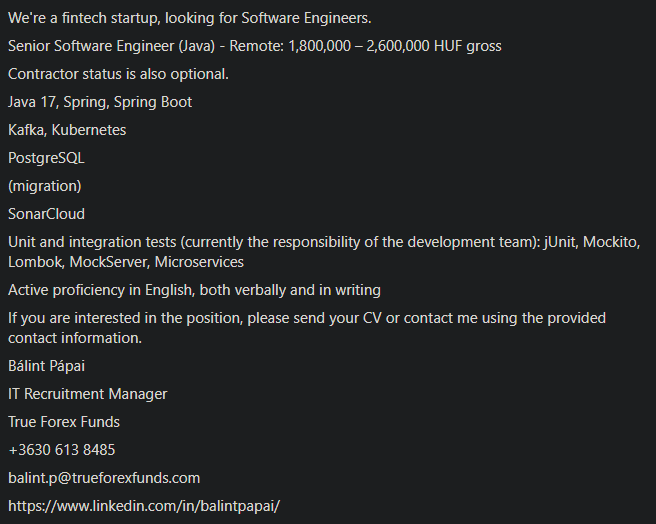Click the contact information text

75,338
